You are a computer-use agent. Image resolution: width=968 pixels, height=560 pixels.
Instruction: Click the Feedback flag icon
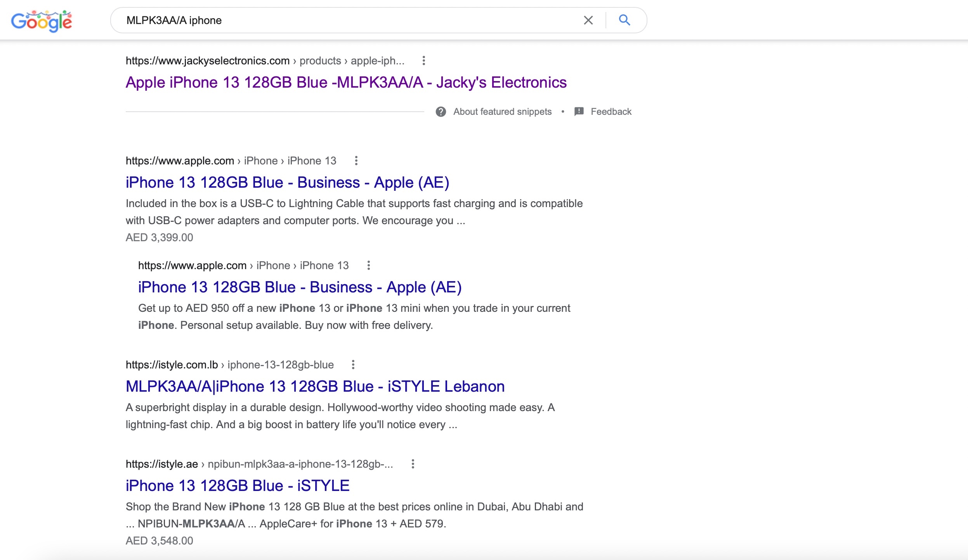579,112
